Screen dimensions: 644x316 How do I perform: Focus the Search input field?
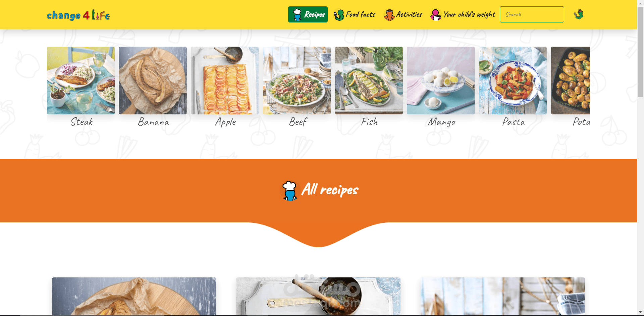tap(532, 14)
